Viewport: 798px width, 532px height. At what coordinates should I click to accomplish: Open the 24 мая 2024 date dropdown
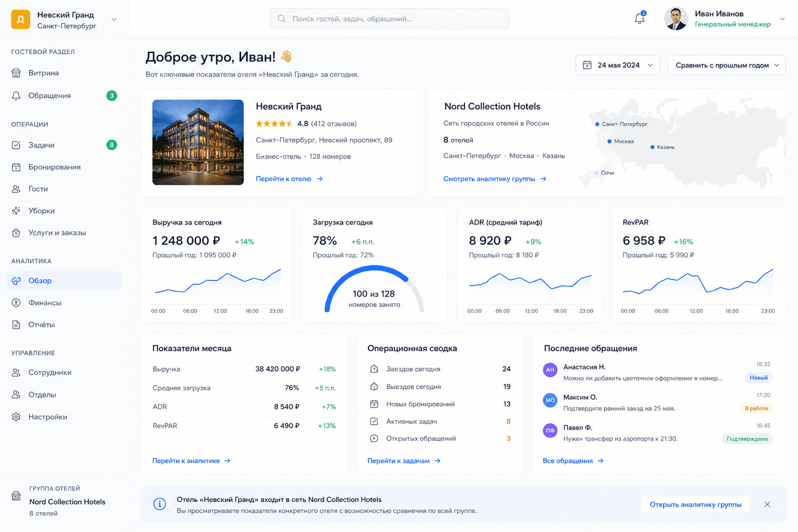618,65
